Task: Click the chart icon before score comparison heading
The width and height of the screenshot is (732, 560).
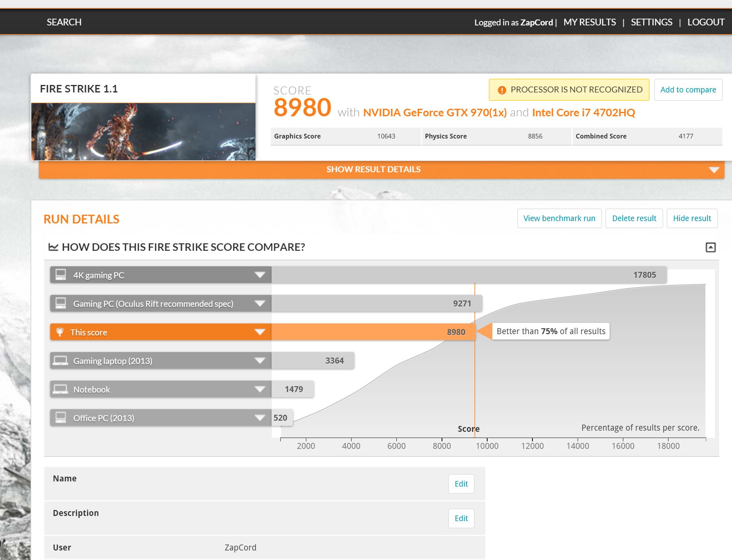Action: 53,247
